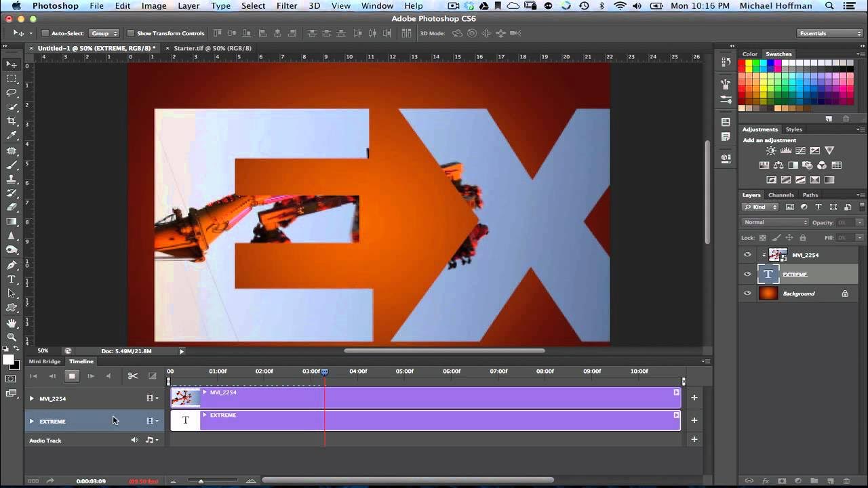Select the Zoom tool in toolbox
This screenshot has width=868, height=488.
tap(12, 337)
